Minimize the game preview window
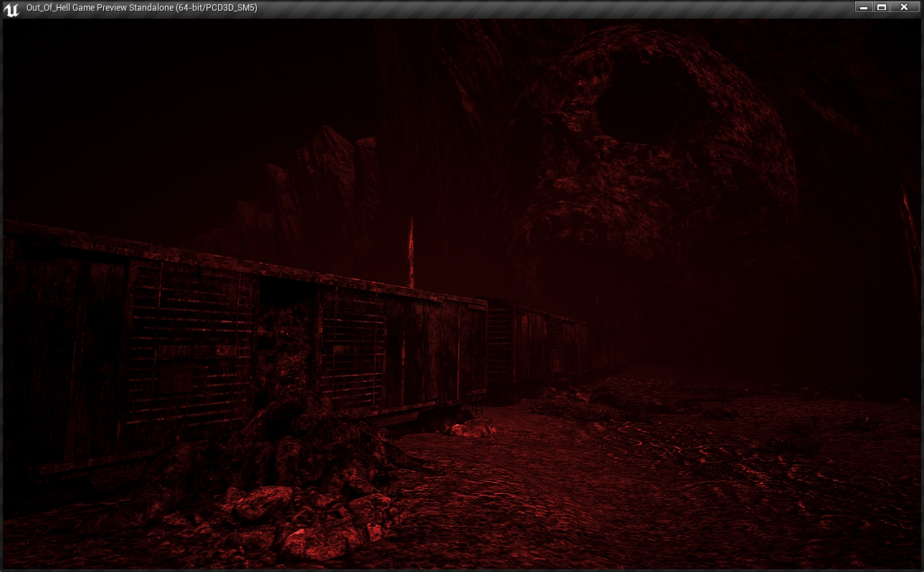924x572 pixels. [864, 7]
